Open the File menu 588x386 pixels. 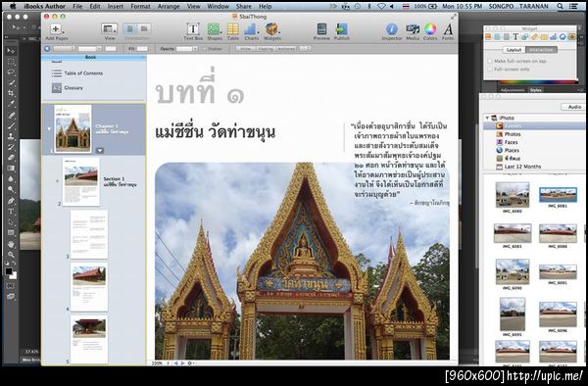click(x=77, y=6)
